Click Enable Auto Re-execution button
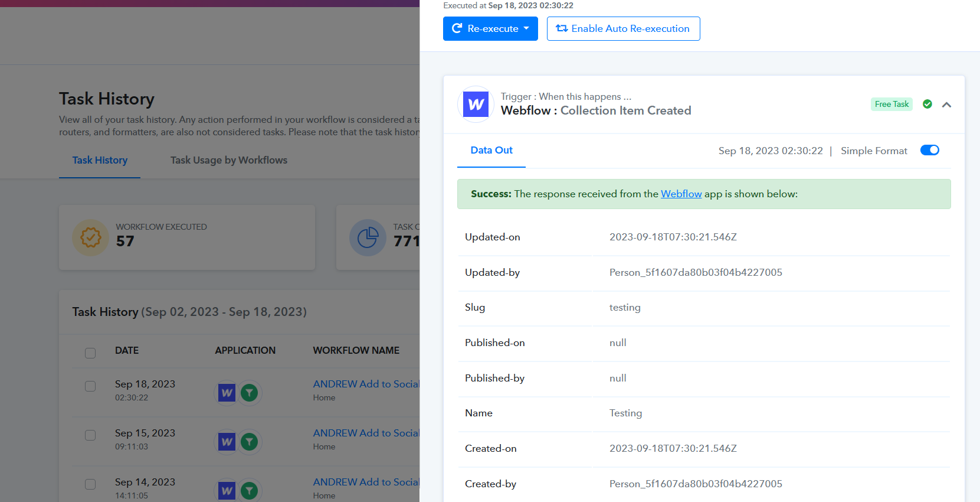Image resolution: width=980 pixels, height=502 pixels. 623,28
